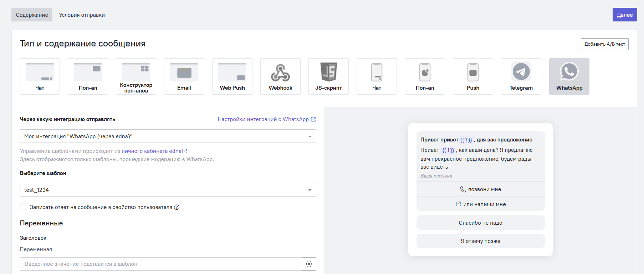Open variable picker braces icon in Переменная field

pyautogui.click(x=309, y=264)
